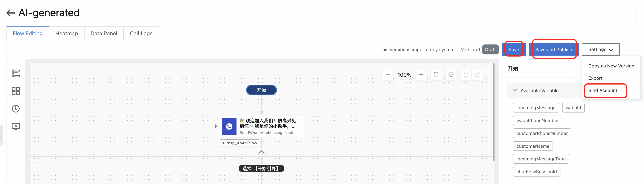
Task: Click the back arrow beside AI-generated
Action: coord(11,13)
